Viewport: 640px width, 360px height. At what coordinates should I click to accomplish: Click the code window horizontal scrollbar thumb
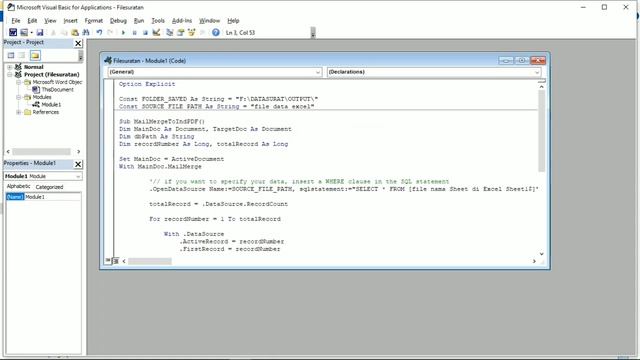149,261
